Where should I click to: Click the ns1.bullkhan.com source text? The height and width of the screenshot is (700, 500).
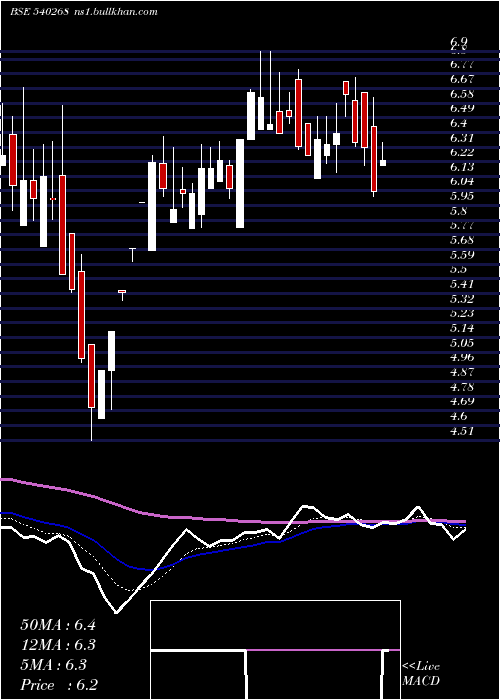(x=115, y=12)
